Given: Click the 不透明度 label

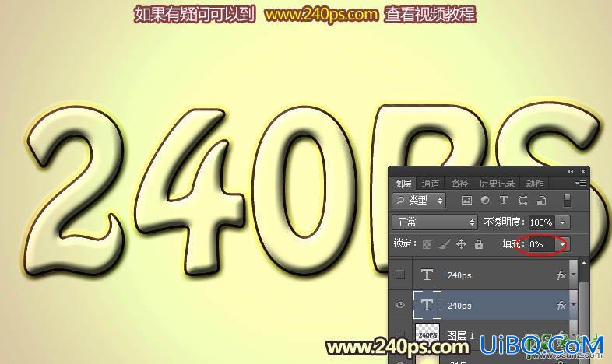Looking at the screenshot, I should 503,222.
